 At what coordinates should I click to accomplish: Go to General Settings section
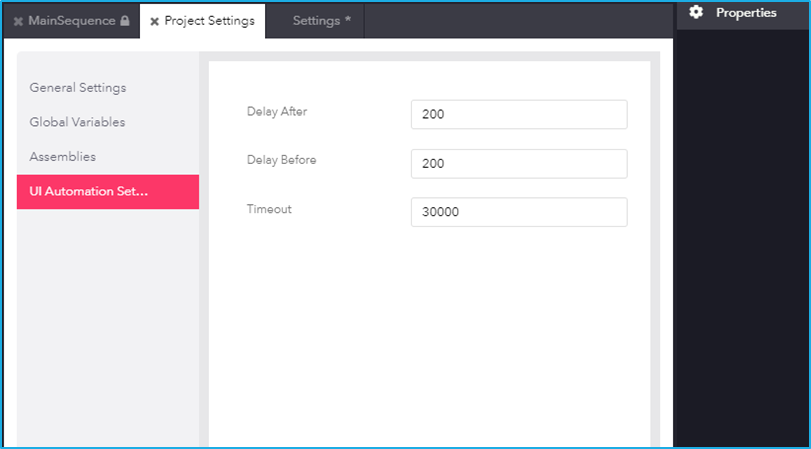[x=78, y=87]
